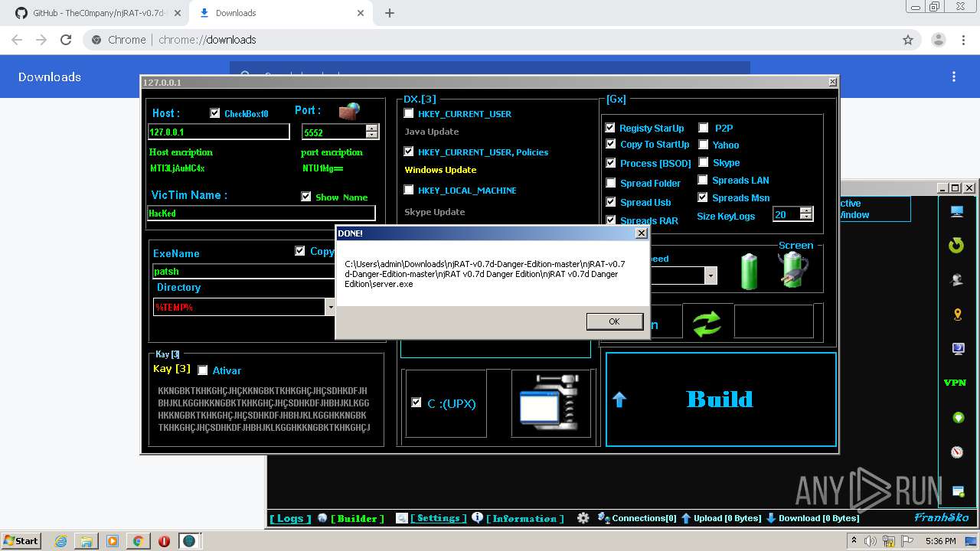
Task: Click the Upload arrow icon in status bar
Action: click(686, 518)
